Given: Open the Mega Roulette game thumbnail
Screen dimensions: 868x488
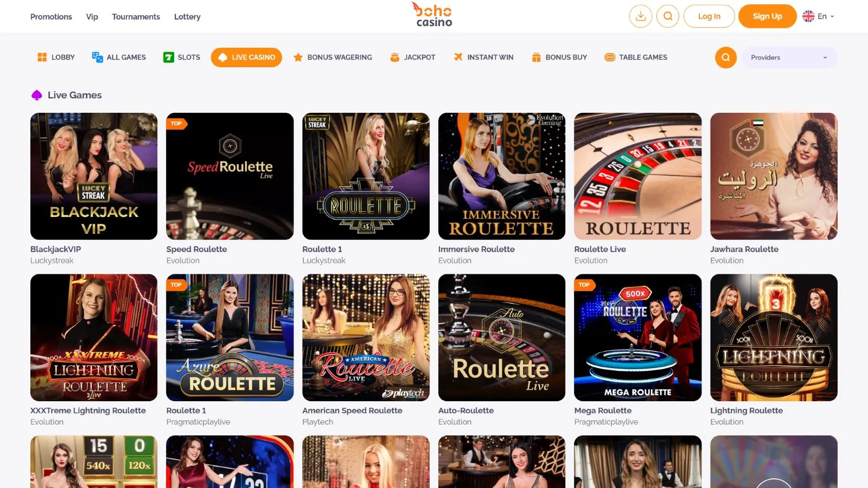Looking at the screenshot, I should pyautogui.click(x=637, y=337).
